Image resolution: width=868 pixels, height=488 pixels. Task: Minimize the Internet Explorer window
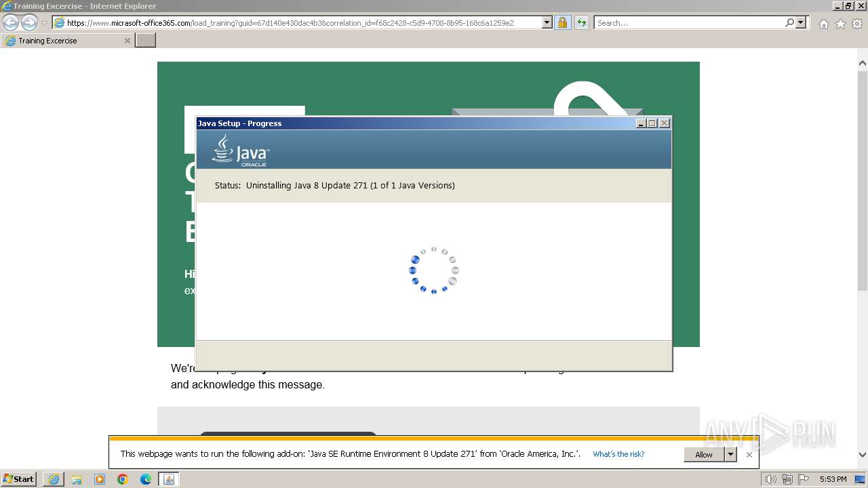(838, 5)
